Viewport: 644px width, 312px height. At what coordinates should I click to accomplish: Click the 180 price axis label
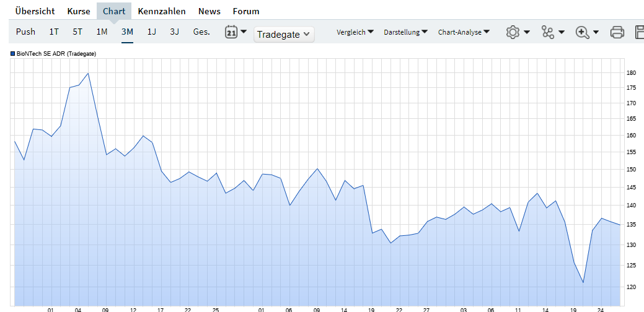[632, 73]
